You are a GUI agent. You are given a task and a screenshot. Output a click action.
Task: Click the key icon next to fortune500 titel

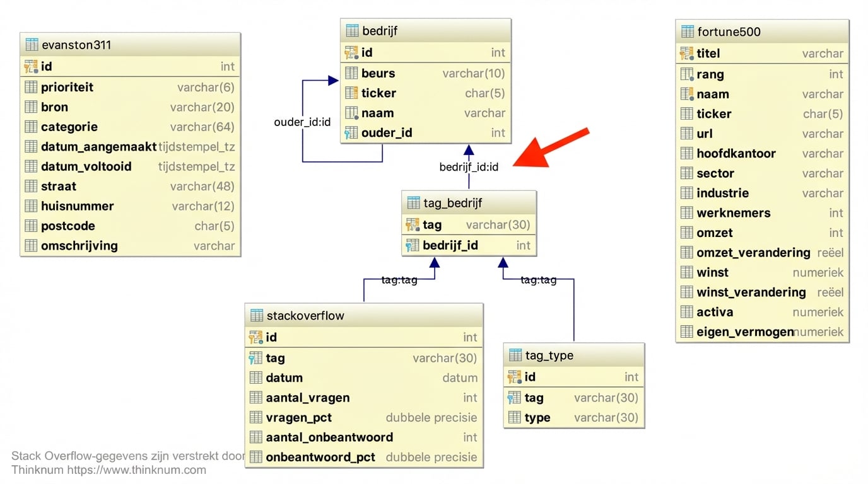687,54
